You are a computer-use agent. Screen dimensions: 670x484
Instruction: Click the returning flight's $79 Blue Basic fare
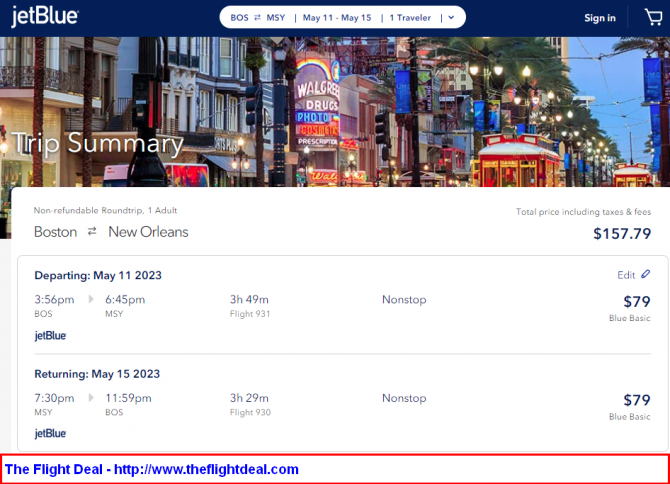pos(636,401)
